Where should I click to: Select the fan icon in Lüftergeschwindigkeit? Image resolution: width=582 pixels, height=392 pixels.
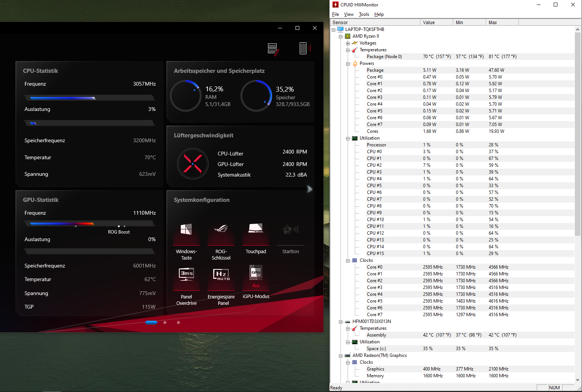[192, 164]
